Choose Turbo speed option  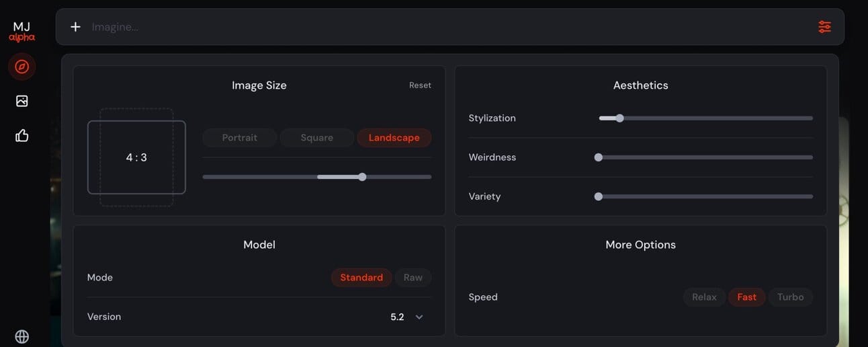tap(790, 297)
